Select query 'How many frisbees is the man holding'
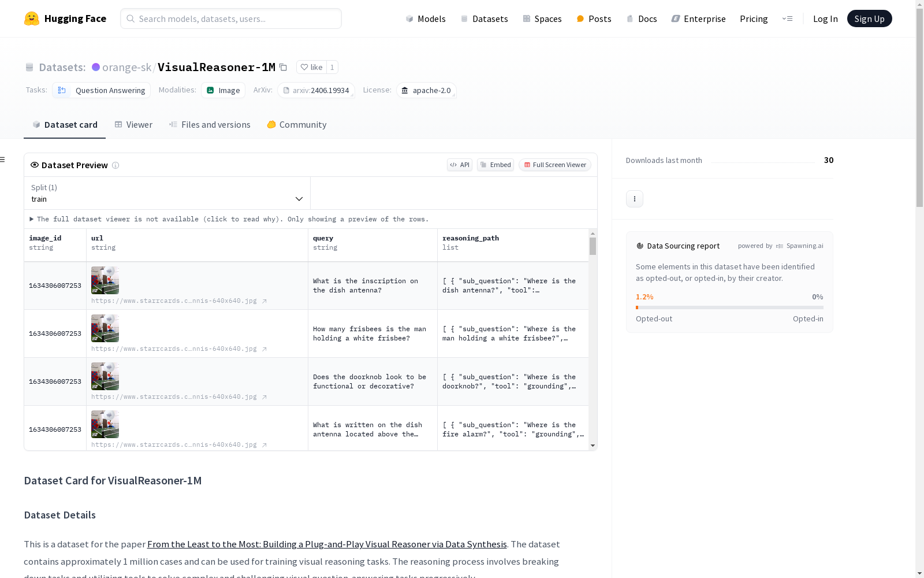 370,334
